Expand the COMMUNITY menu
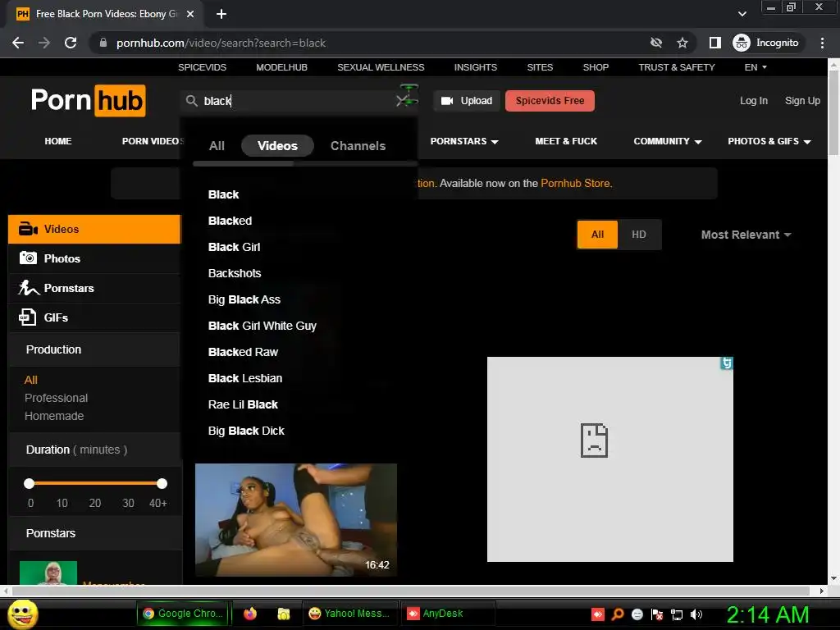Image resolution: width=840 pixels, height=630 pixels. 668,141
